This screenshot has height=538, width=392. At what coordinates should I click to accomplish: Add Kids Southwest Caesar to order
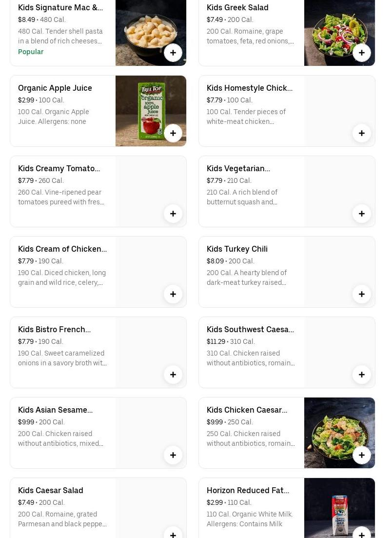click(x=362, y=375)
